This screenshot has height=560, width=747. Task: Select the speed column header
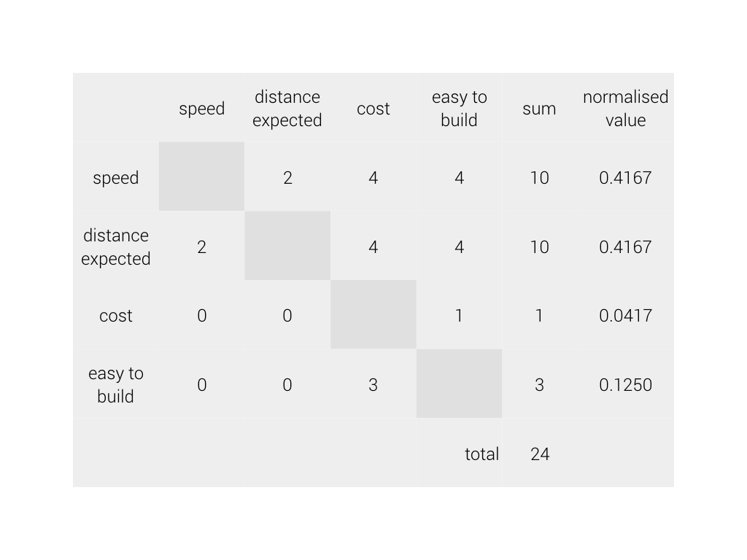(x=201, y=108)
